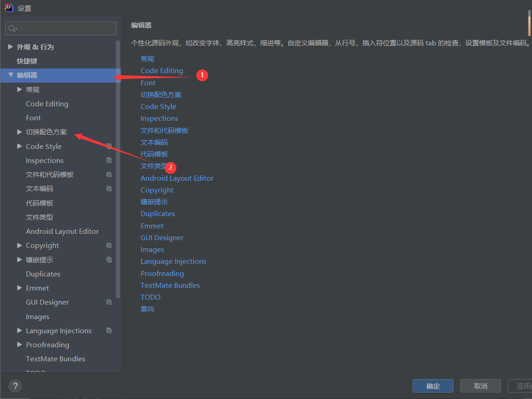Expand the 外观 & 行为 tree node

click(x=10, y=46)
